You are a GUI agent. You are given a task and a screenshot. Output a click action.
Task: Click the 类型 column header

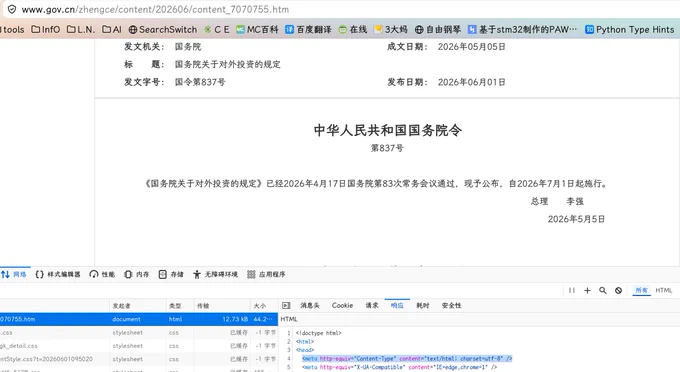[x=180, y=306]
